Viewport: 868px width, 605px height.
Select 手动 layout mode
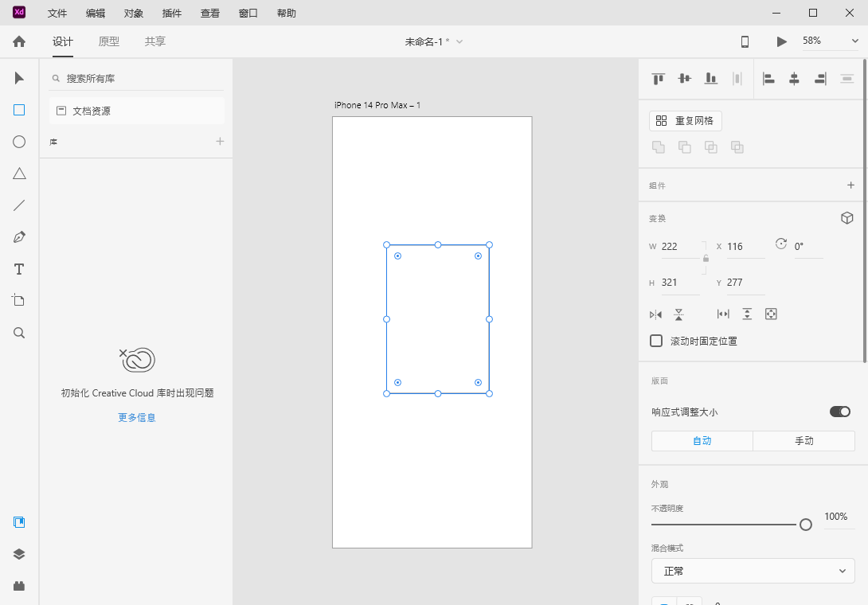(803, 441)
